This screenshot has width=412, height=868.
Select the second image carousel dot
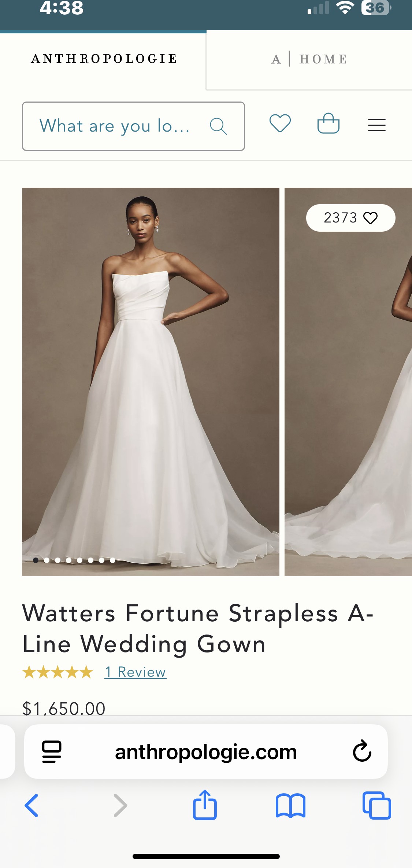47,560
